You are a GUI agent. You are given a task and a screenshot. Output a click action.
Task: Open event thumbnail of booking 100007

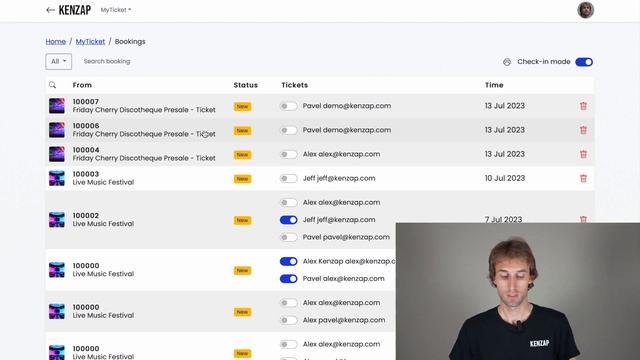coord(57,106)
